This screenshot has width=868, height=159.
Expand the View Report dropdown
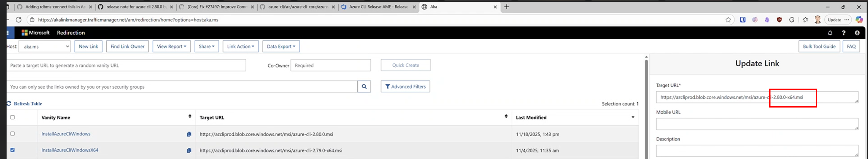click(x=172, y=46)
